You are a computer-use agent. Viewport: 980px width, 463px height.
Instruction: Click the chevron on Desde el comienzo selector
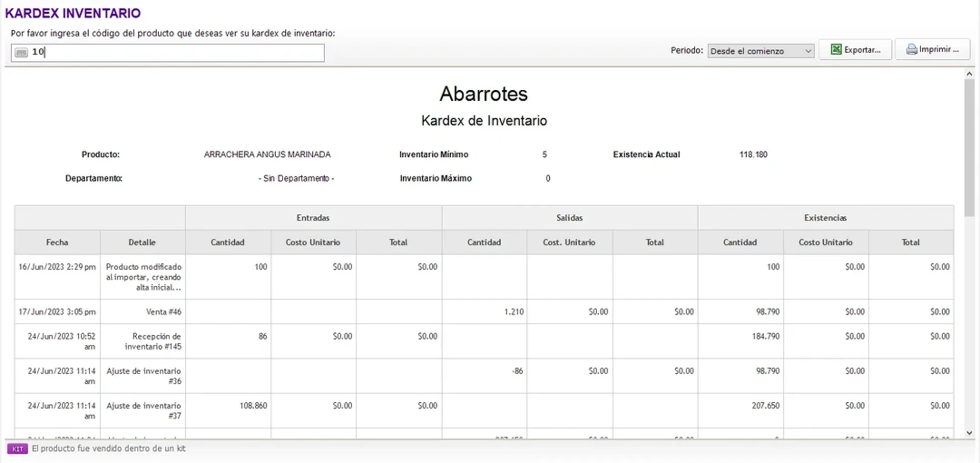(x=808, y=51)
